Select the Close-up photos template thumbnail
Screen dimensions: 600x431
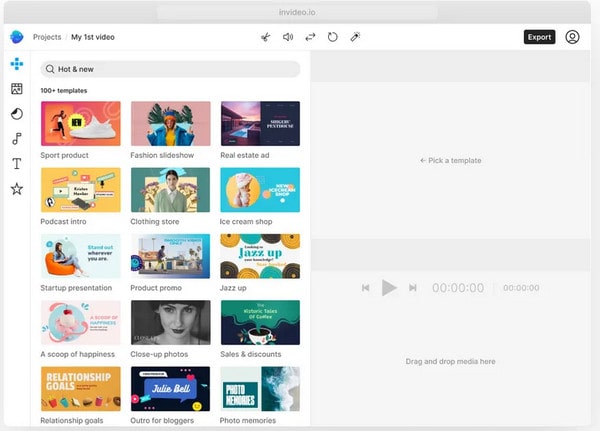[x=171, y=322]
